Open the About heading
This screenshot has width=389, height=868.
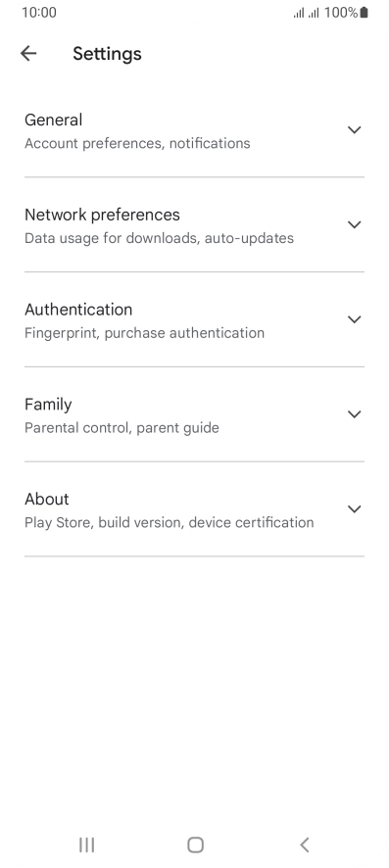(x=47, y=499)
